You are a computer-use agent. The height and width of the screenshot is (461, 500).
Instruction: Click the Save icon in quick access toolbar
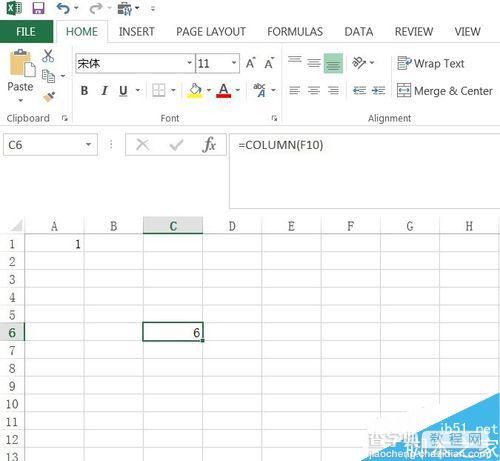pyautogui.click(x=38, y=8)
